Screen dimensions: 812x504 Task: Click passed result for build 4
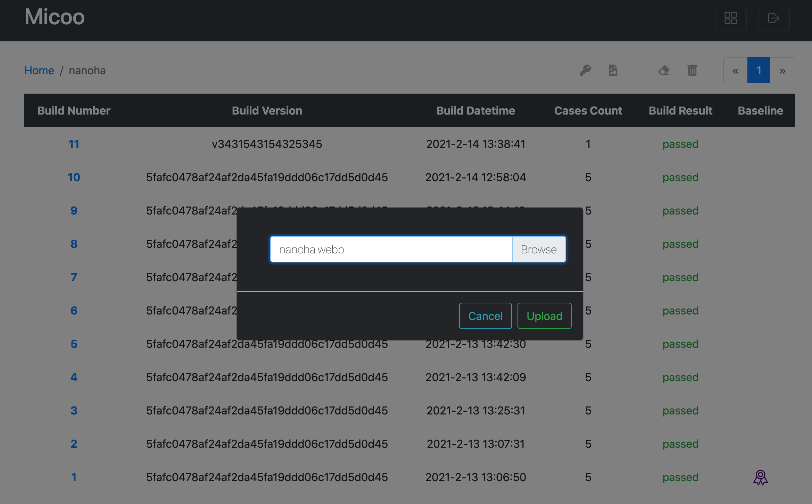pos(680,377)
